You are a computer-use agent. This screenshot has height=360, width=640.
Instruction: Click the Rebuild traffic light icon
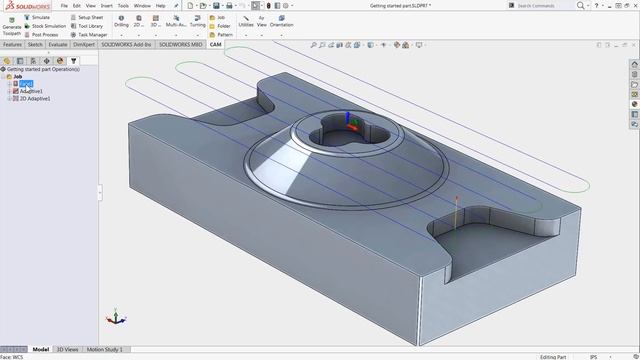[x=269, y=6]
